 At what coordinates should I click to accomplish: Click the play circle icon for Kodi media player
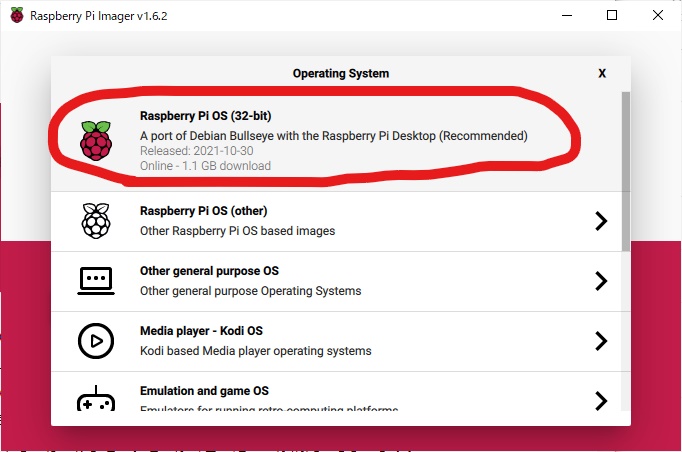pyautogui.click(x=96, y=341)
